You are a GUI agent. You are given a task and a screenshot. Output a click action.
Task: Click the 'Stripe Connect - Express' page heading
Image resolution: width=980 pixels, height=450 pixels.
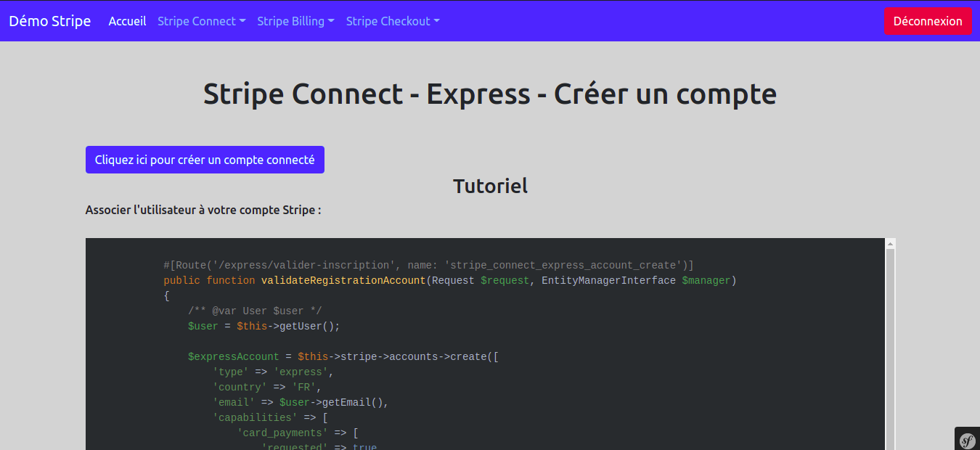[x=489, y=94]
